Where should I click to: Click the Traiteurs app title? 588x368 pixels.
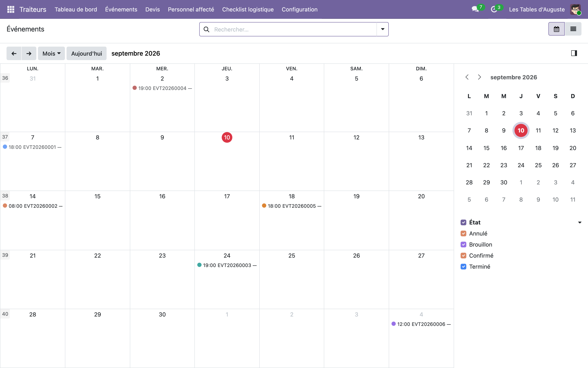point(33,9)
